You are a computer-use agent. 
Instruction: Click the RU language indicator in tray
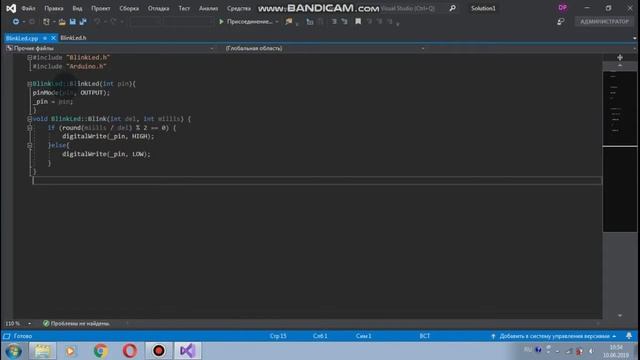527,350
